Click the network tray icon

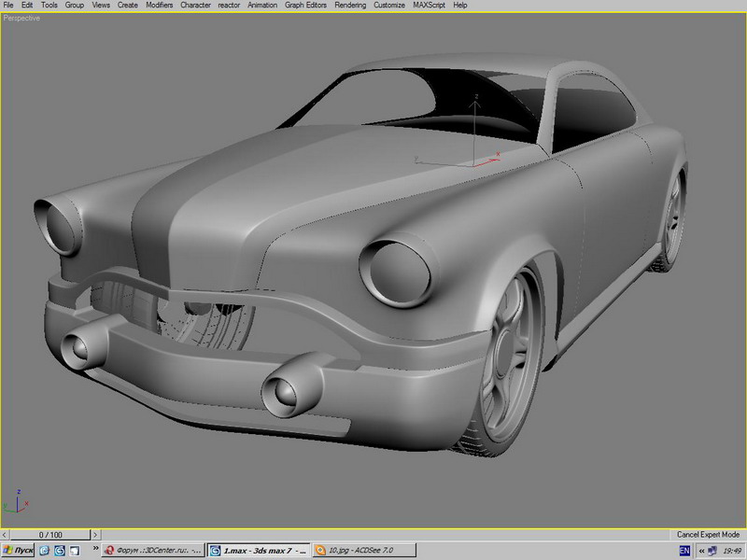click(712, 551)
